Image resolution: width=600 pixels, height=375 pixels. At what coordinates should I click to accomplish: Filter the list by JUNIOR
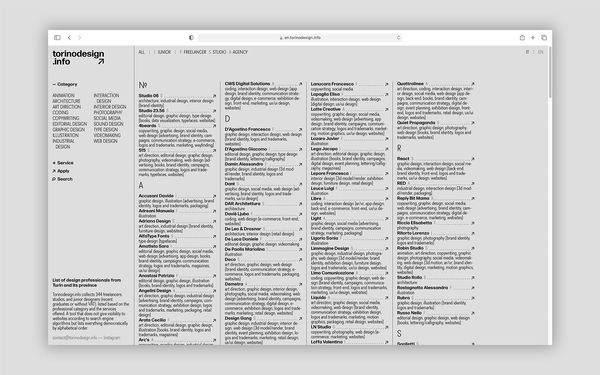pos(164,52)
